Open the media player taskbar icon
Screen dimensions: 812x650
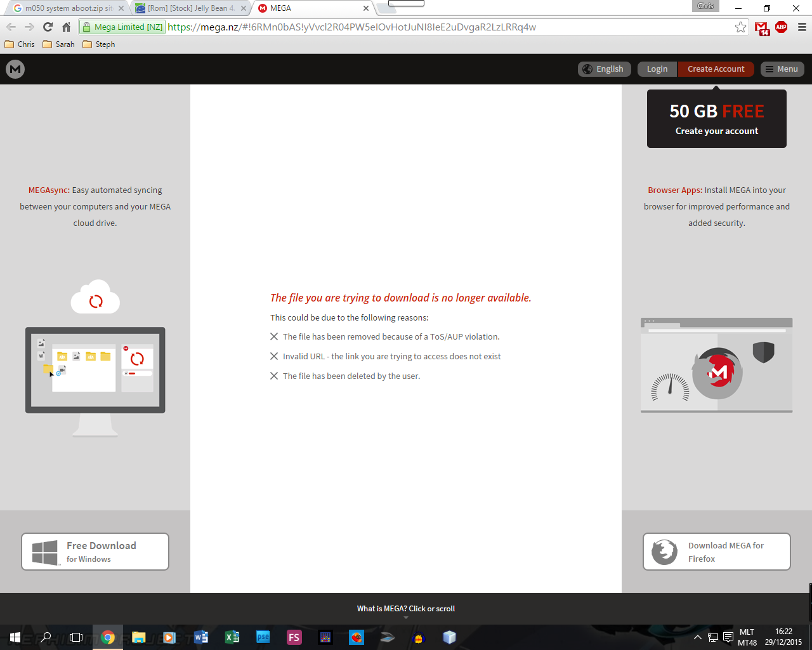click(x=169, y=637)
